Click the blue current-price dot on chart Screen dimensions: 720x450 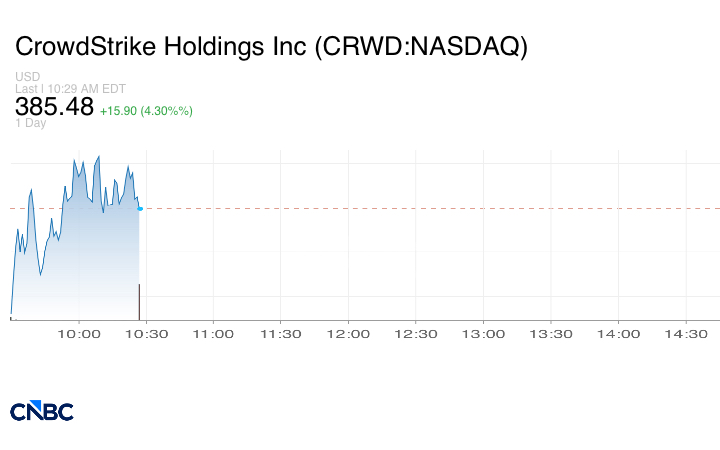pyautogui.click(x=140, y=209)
